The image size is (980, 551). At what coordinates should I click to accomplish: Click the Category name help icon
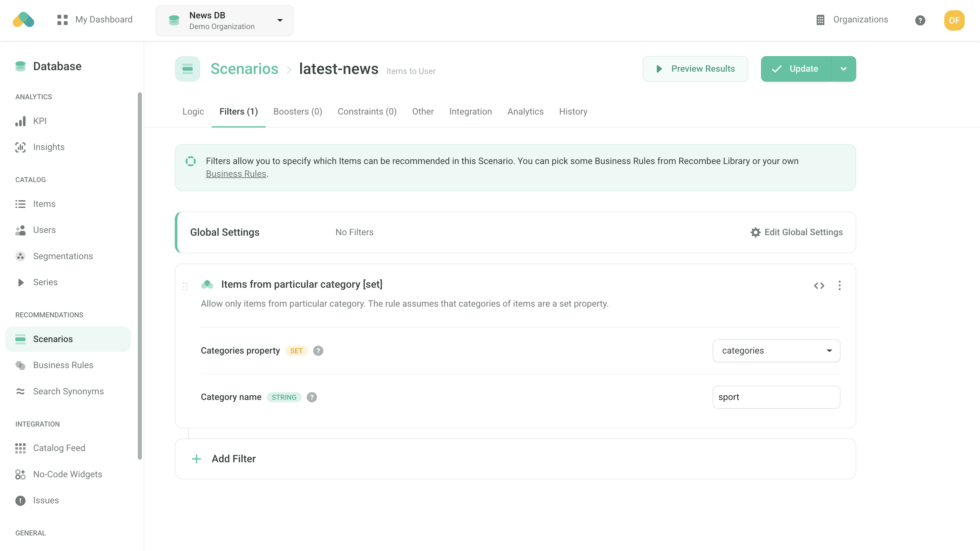pos(312,397)
